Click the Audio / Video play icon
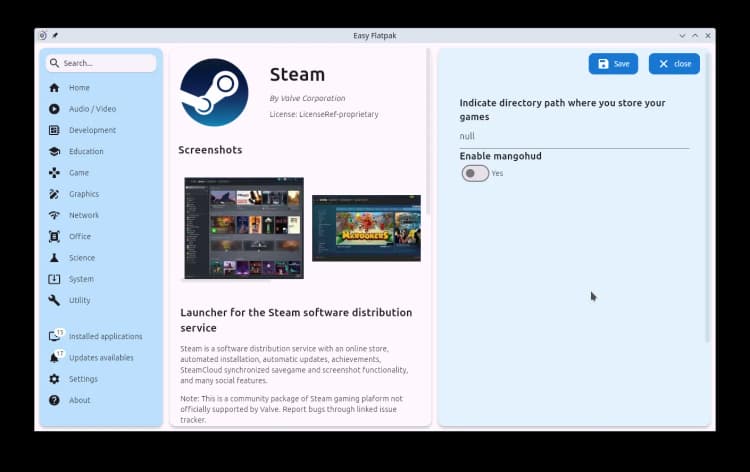The image size is (750, 472). [x=54, y=109]
